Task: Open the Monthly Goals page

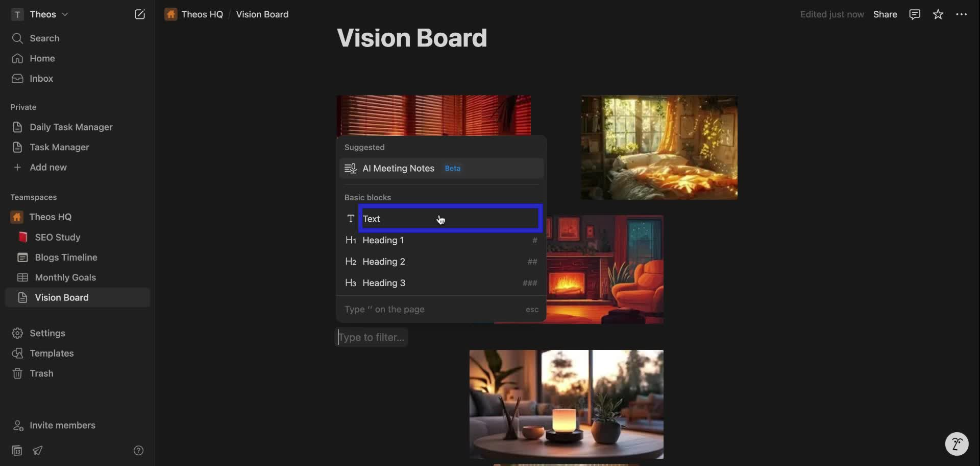Action: click(x=65, y=277)
